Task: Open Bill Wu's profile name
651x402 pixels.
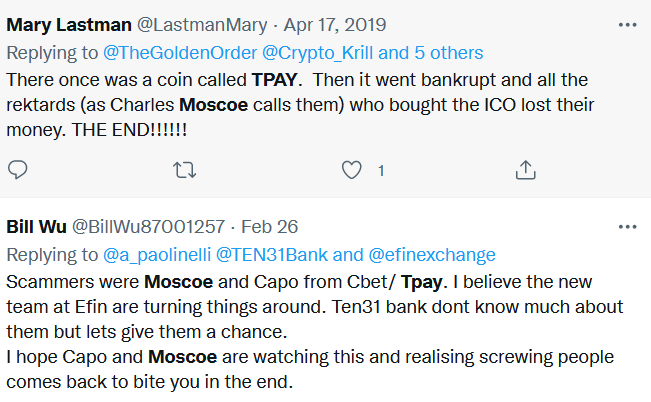Action: coord(37,227)
